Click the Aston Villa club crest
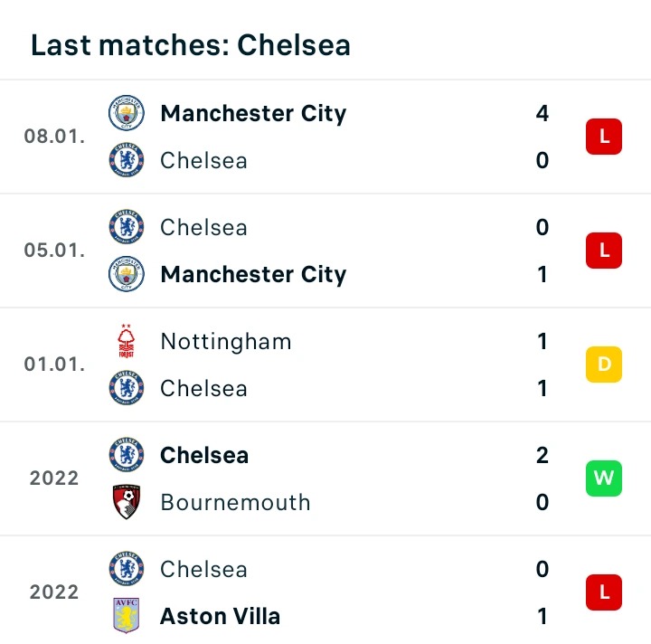The height and width of the screenshot is (644, 651). pos(127,615)
